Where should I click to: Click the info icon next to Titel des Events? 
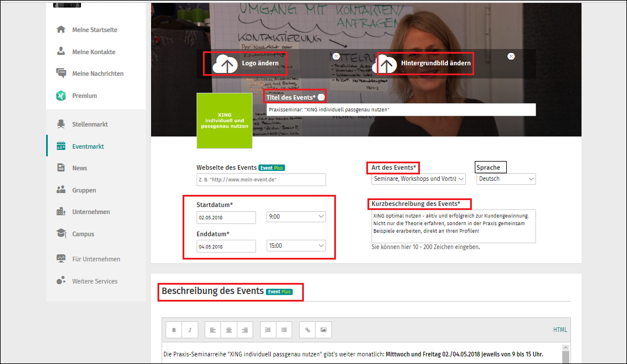click(321, 97)
